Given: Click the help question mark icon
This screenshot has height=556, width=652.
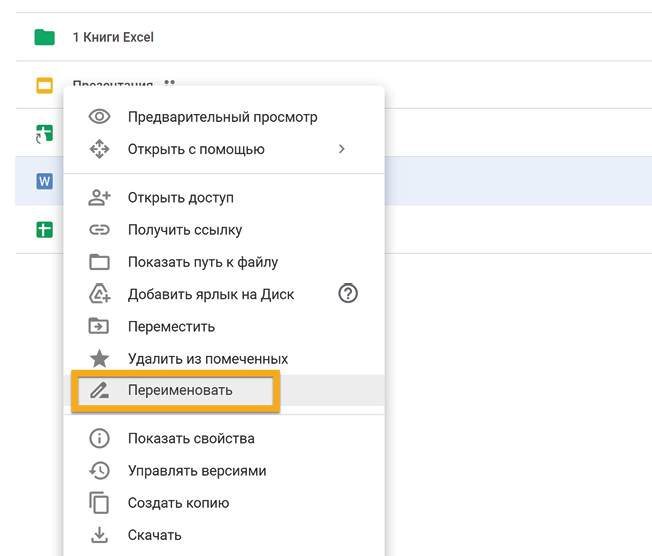Looking at the screenshot, I should click(x=348, y=294).
